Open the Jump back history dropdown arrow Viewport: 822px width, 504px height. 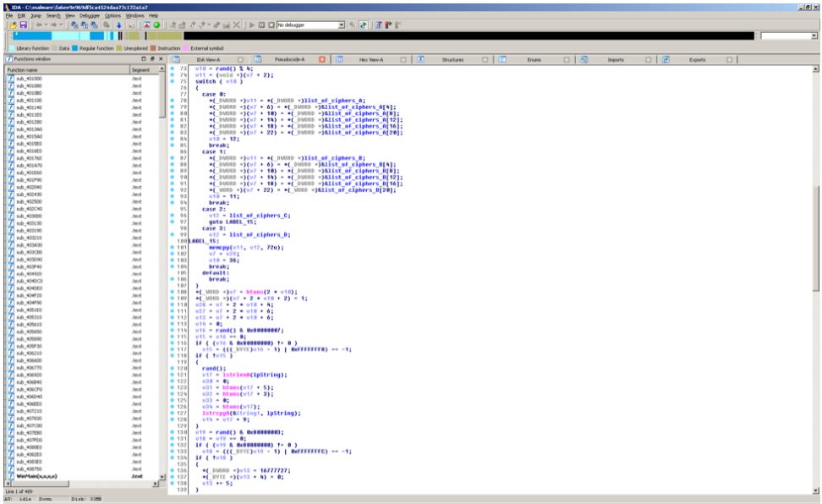[46, 25]
